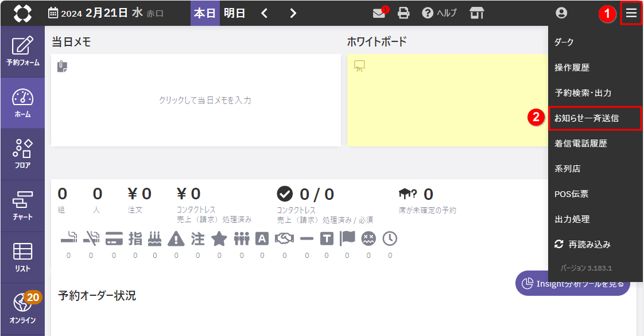Viewport: 644px width, 336px height.
Task: Open オンライン reservations in sidebar
Action: pyautogui.click(x=22, y=308)
